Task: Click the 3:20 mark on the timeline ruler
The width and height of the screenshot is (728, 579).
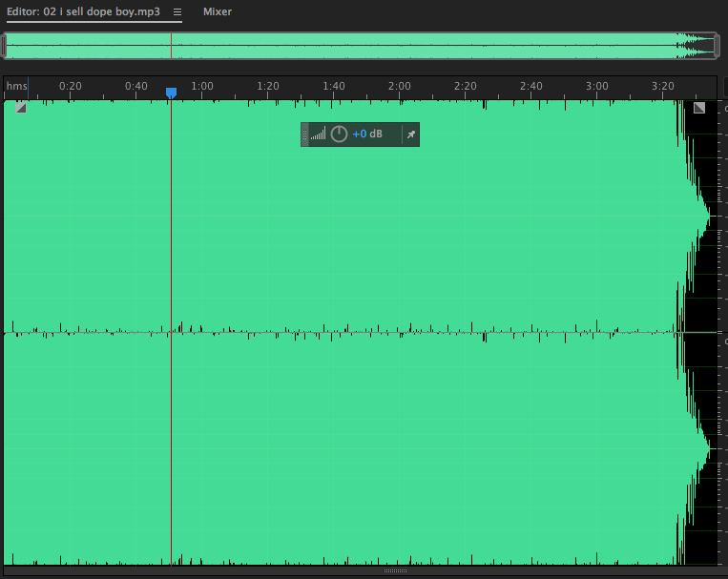Action: [662, 86]
